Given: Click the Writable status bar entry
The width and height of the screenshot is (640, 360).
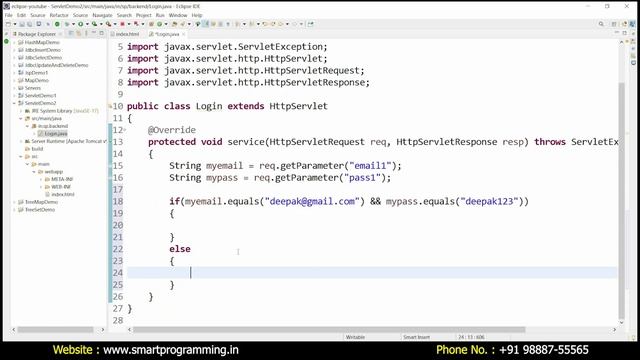Looking at the screenshot, I should click(355, 337).
